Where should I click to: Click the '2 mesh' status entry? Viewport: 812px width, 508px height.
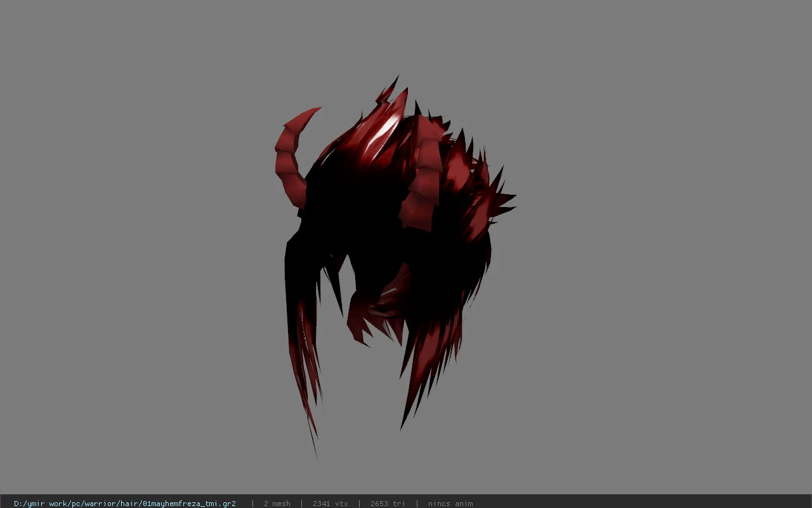tap(277, 504)
